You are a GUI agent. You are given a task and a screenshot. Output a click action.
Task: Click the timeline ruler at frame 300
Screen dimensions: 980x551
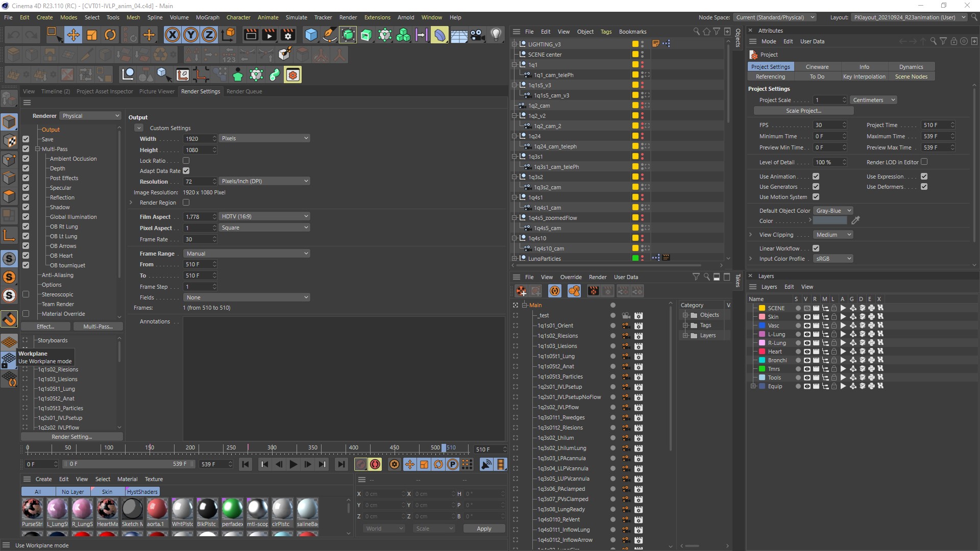(x=272, y=448)
